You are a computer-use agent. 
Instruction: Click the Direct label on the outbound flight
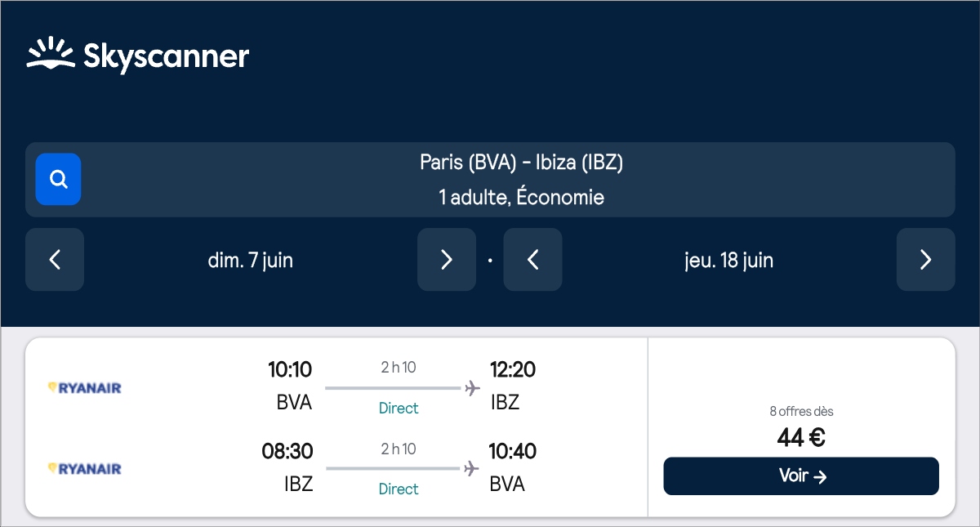point(399,409)
